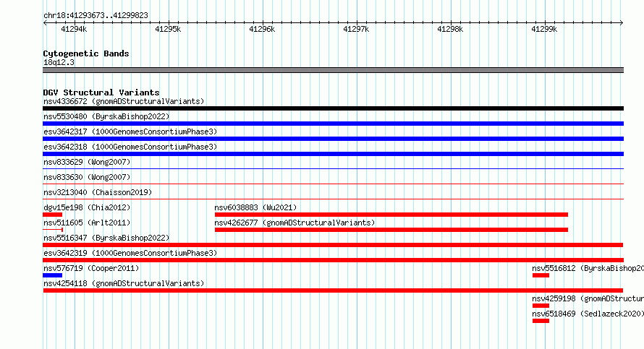Click the gray 18q12.3 cytogenetic band bar
Screen dimensions: 644x349
333,70
